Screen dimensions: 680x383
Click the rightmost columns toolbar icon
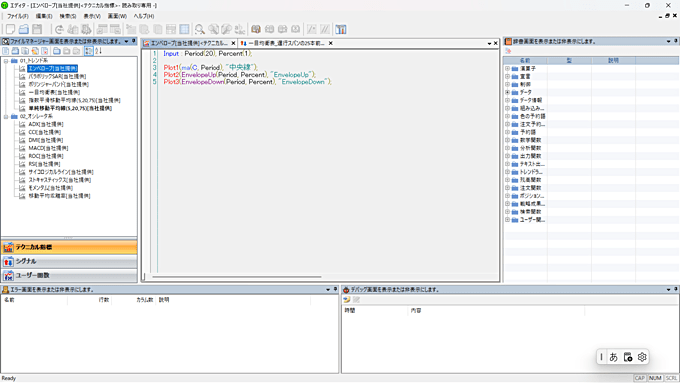click(x=341, y=29)
